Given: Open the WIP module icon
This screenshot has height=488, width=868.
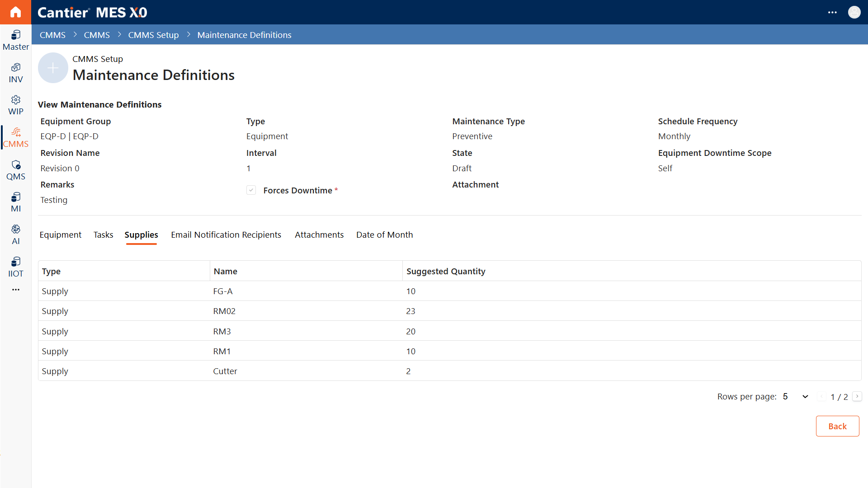Looking at the screenshot, I should click(x=16, y=105).
